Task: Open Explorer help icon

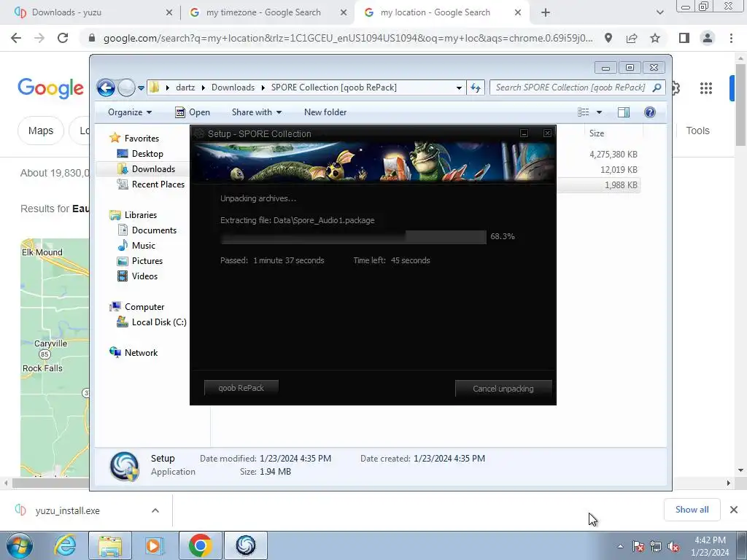Action: [650, 112]
